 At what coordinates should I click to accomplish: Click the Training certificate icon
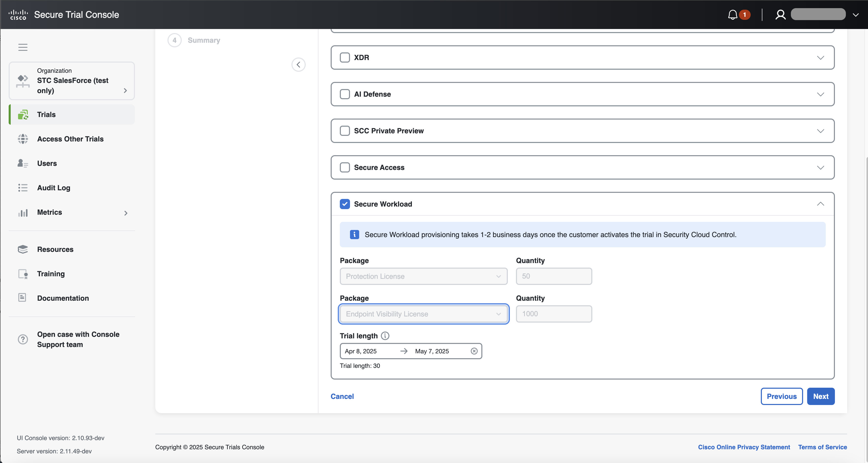coord(23,274)
